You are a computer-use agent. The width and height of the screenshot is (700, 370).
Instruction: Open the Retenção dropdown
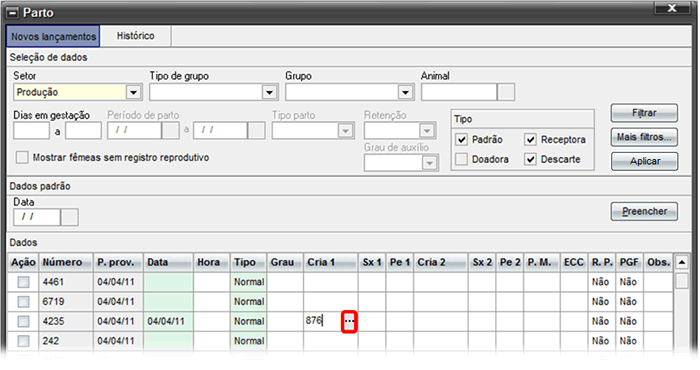pyautogui.click(x=427, y=131)
